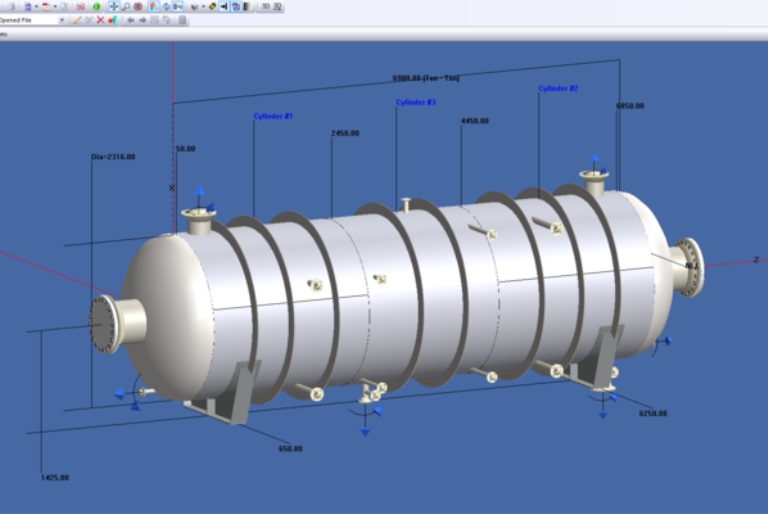Select the pan (four-arrow move) tool
The width and height of the screenshot is (768, 514).
[x=114, y=6]
